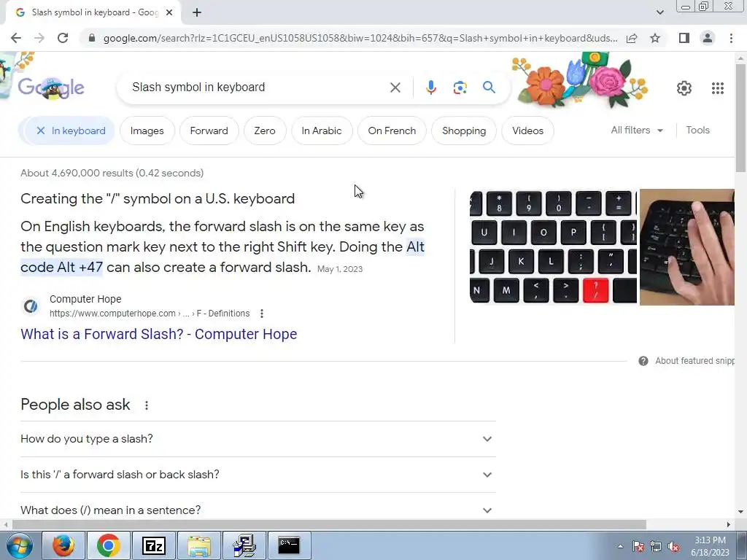Viewport: 747px width, 560px height.
Task: Clear the search box with the X
Action: click(x=395, y=87)
